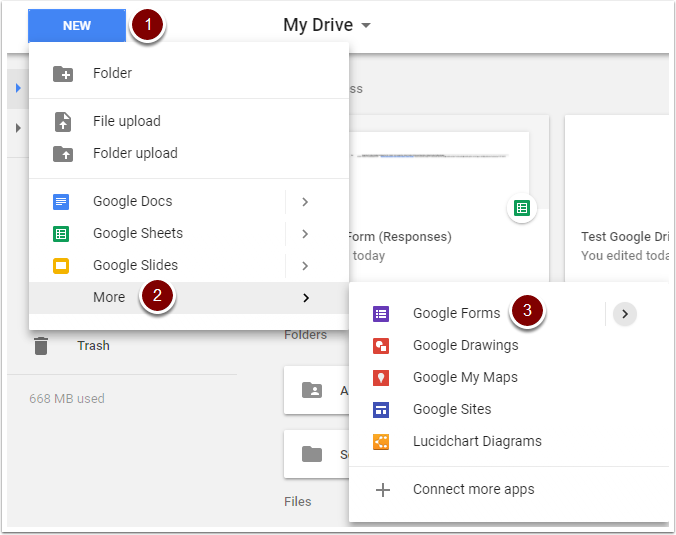
Task: Click the More submenu chevron arrow
Action: [x=306, y=298]
